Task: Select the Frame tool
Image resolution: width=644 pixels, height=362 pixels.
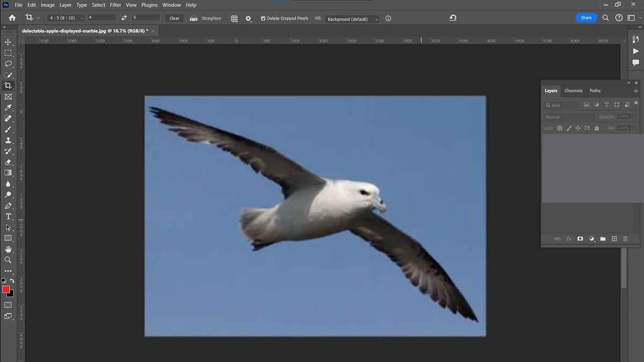Action: (x=8, y=97)
